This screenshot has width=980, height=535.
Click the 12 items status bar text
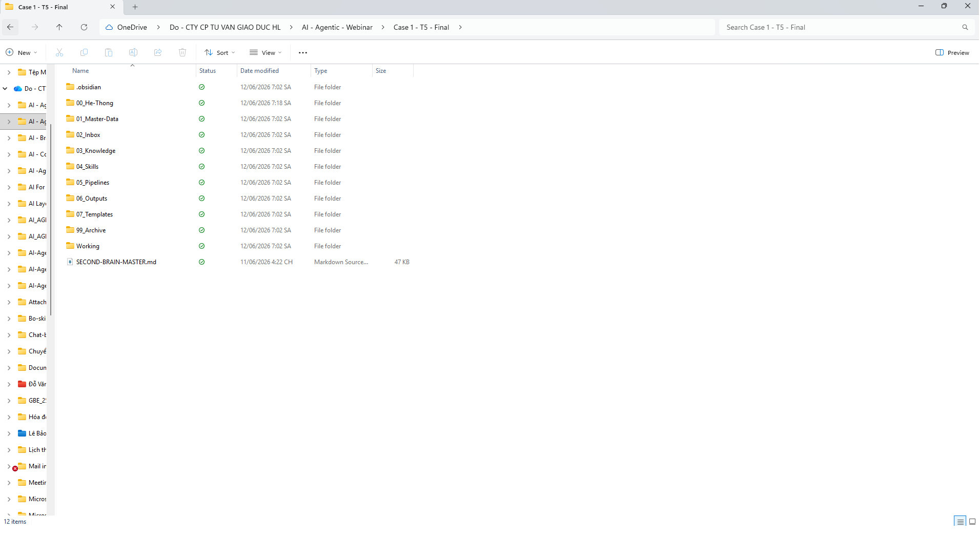pyautogui.click(x=15, y=521)
